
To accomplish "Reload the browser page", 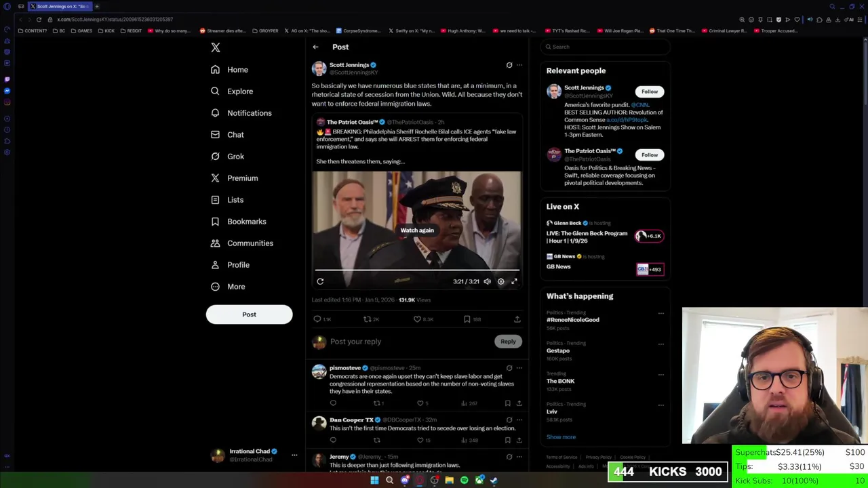I will click(39, 20).
